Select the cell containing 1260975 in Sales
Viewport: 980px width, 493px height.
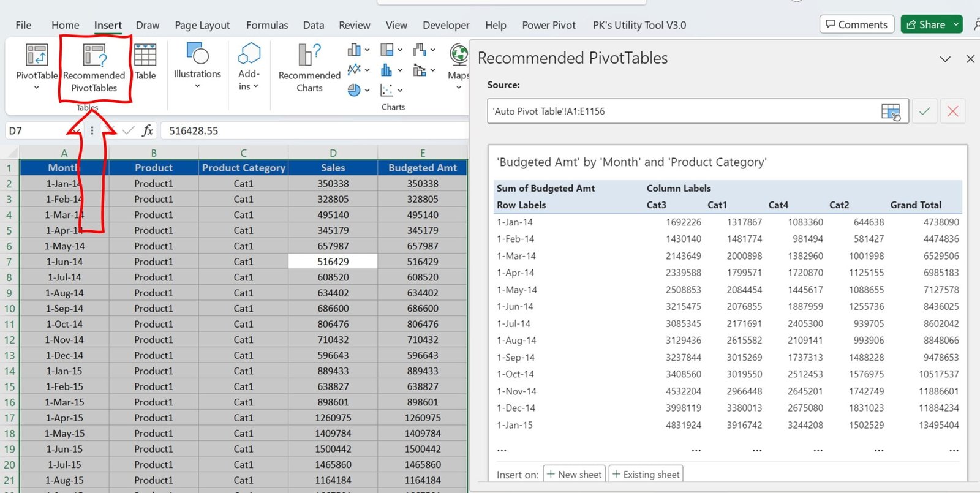tap(333, 418)
